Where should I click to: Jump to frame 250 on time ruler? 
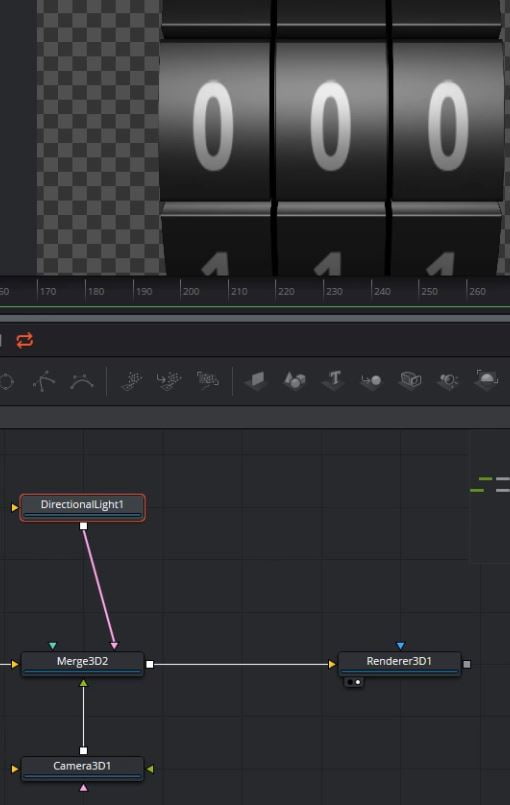click(x=429, y=291)
